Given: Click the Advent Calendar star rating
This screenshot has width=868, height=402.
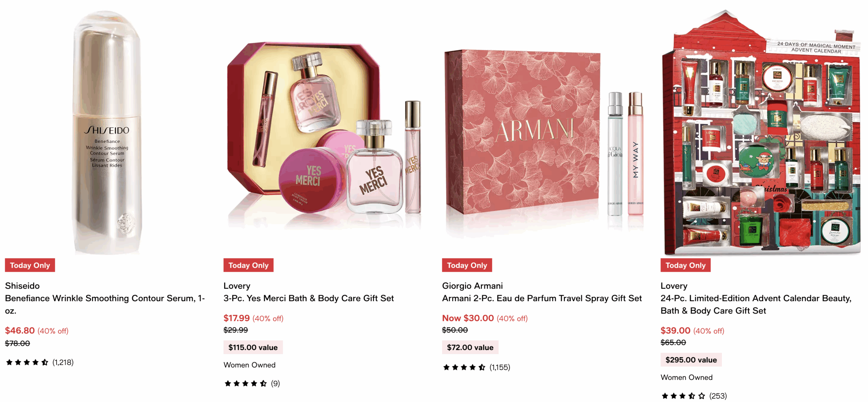Looking at the screenshot, I should (x=694, y=396).
